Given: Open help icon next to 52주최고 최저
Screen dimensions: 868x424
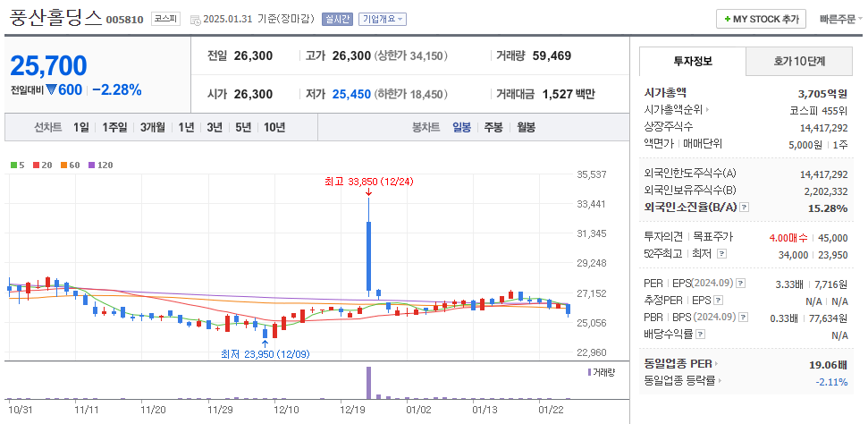Looking at the screenshot, I should tap(721, 253).
